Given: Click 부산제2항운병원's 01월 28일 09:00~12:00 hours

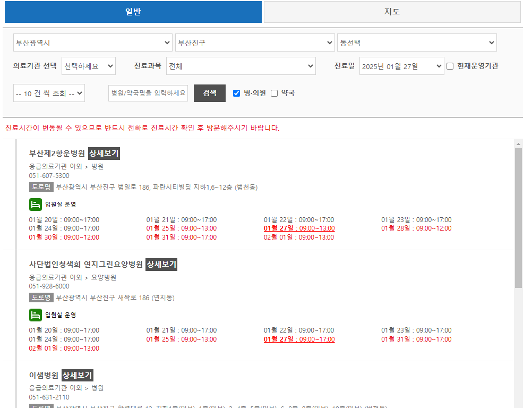Looking at the screenshot, I should point(416,228).
